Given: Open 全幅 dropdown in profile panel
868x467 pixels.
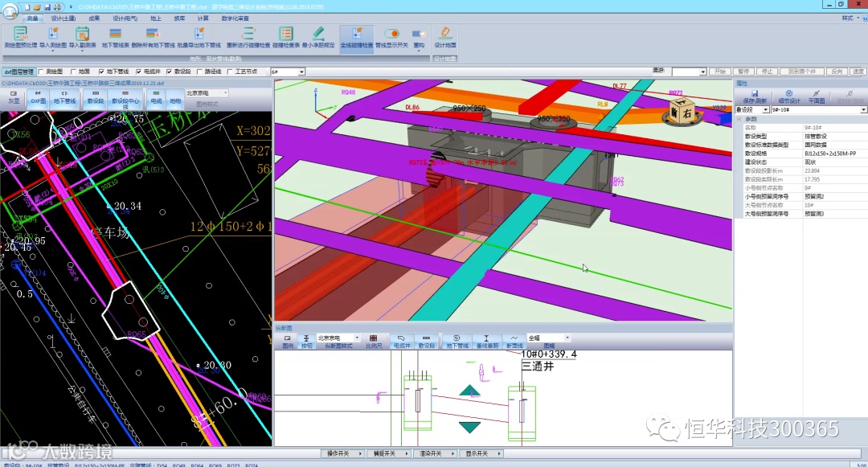Looking at the screenshot, I should 567,338.
